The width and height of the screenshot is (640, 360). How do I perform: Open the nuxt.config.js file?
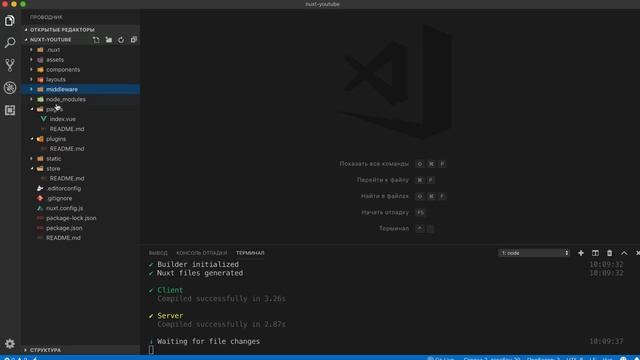pyautogui.click(x=81, y=208)
